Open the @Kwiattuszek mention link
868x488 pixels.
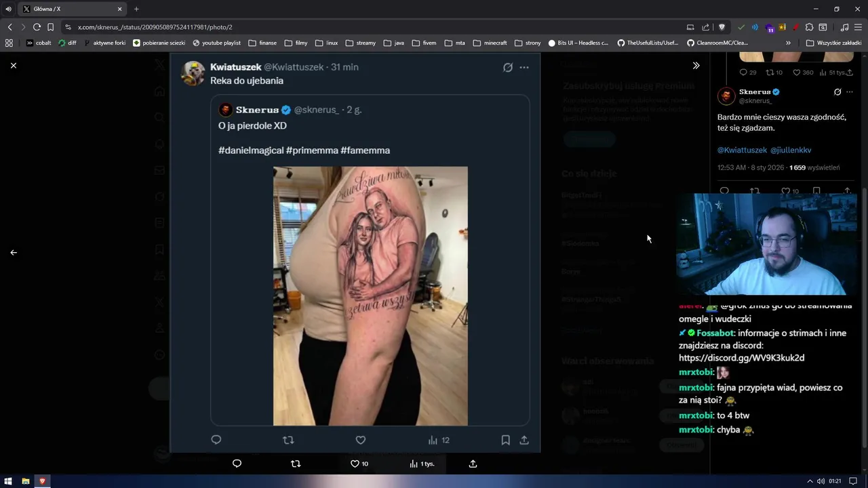pyautogui.click(x=742, y=150)
